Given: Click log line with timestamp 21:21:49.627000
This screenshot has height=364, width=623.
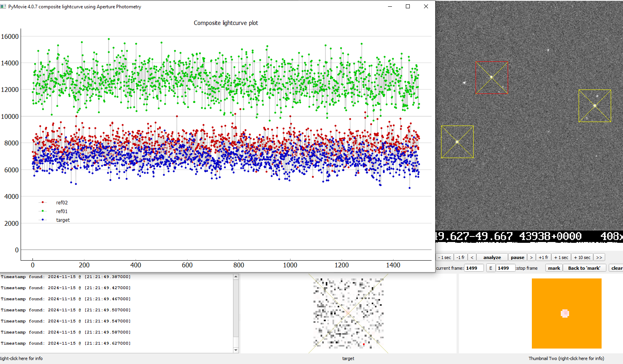Looking at the screenshot, I should [x=66, y=343].
